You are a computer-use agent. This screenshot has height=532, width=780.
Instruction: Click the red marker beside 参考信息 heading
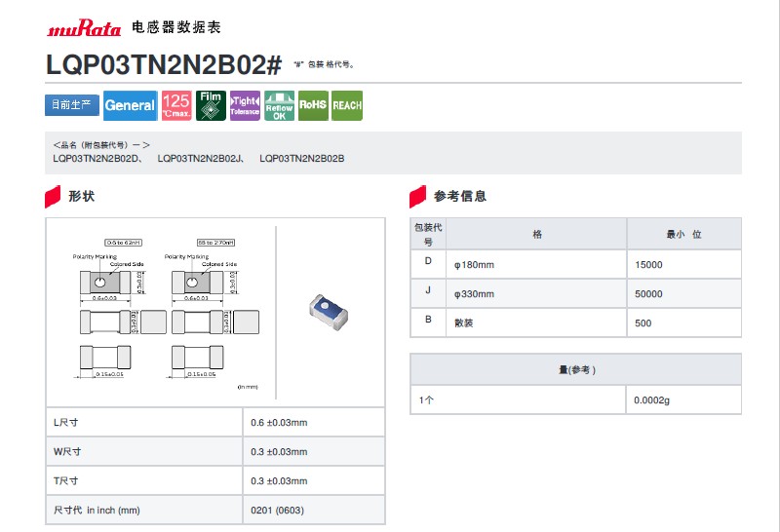click(x=418, y=197)
